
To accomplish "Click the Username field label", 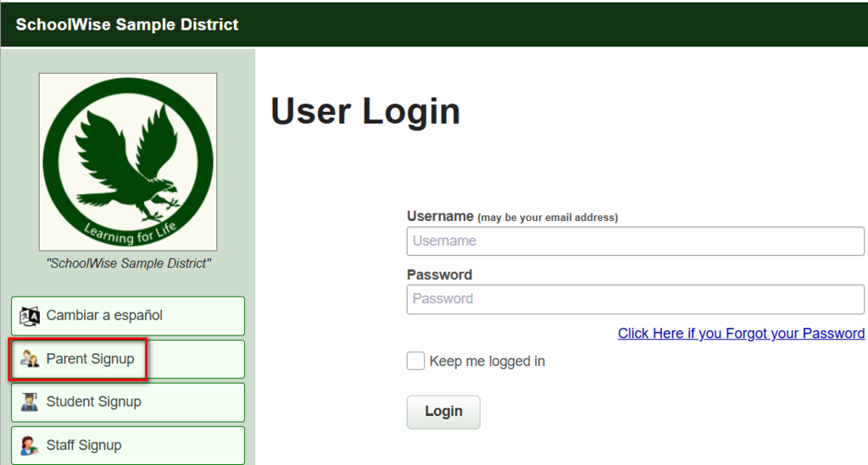I will tap(440, 217).
